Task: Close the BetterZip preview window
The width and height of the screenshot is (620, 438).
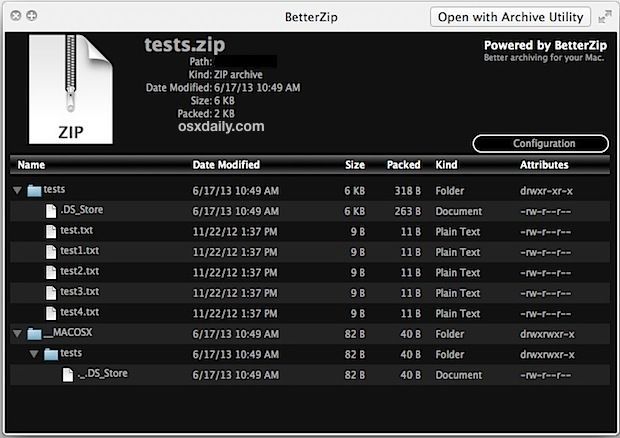Action: 16,16
